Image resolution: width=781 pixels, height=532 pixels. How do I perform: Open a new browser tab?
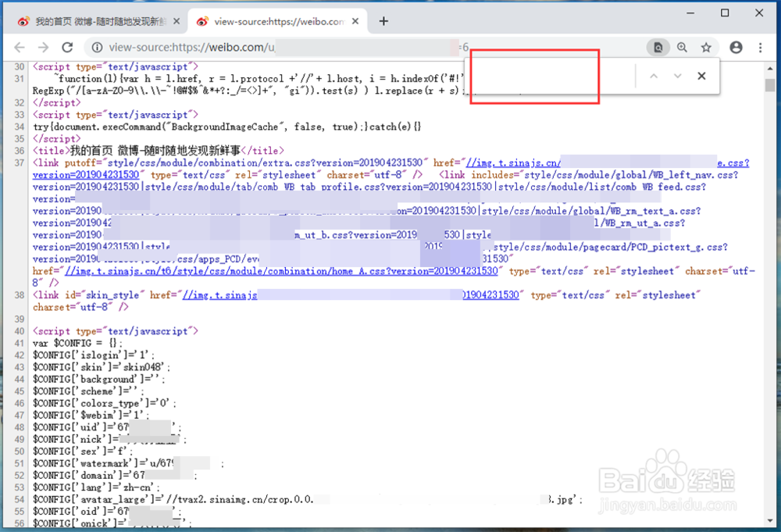point(383,21)
